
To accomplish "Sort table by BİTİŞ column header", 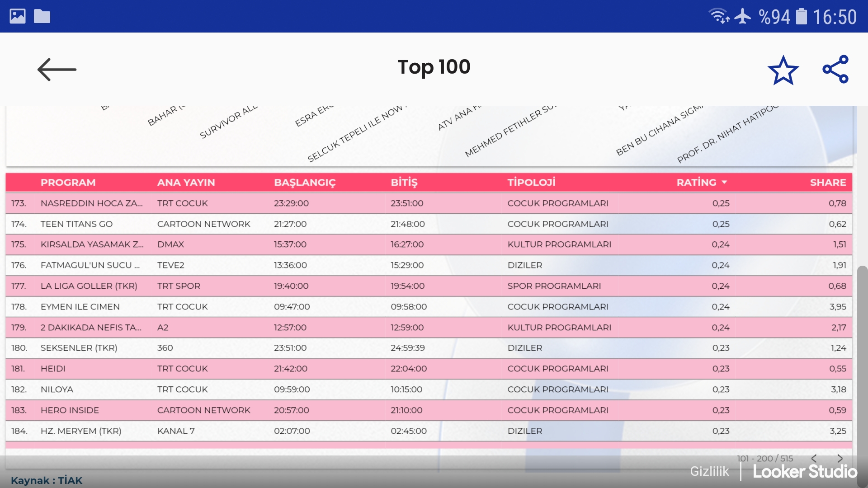I will 404,182.
